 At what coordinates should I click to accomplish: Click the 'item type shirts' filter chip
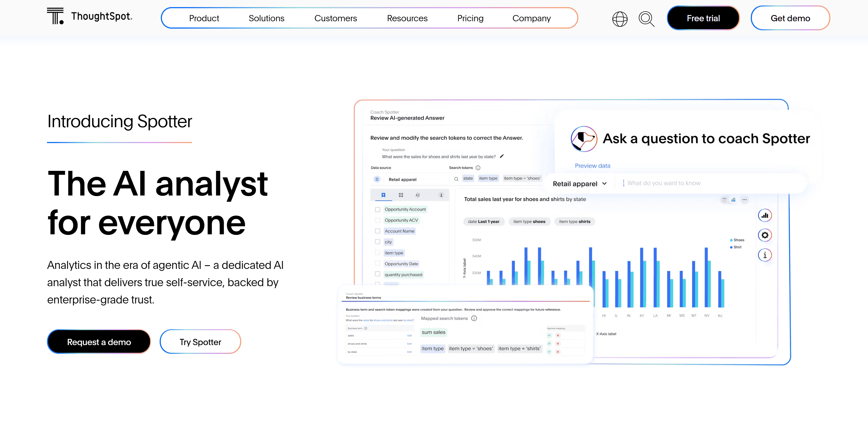pos(574,222)
